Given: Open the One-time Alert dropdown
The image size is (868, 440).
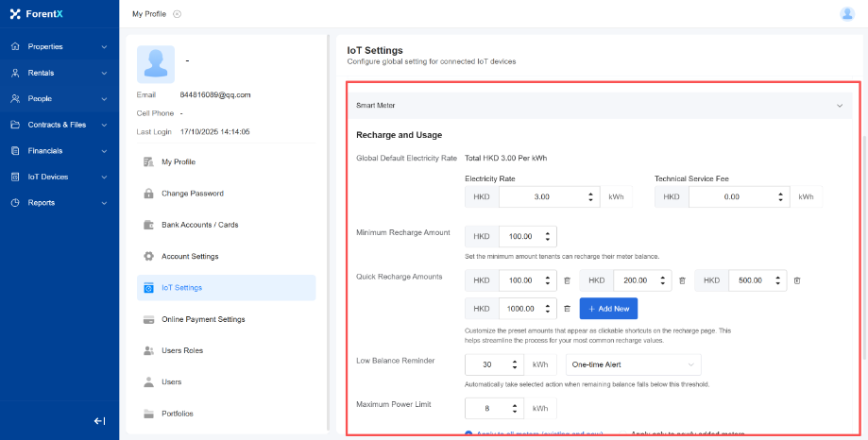Looking at the screenshot, I should (x=633, y=364).
